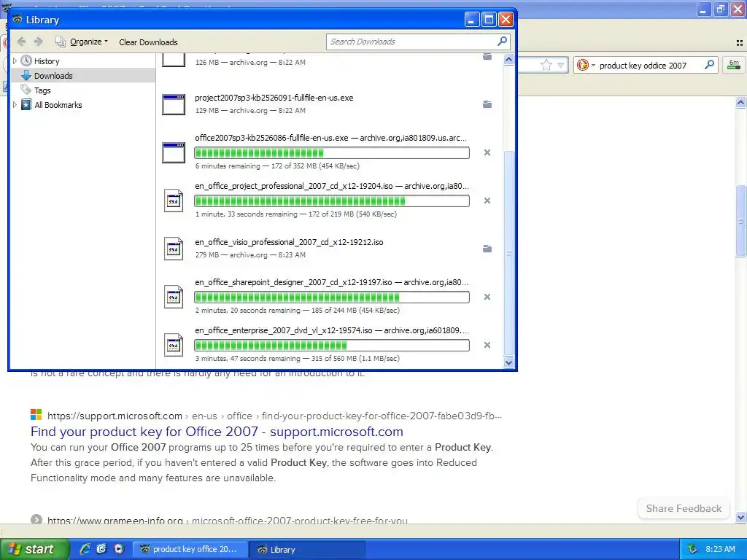747x560 pixels.
Task: Open containing folder for visio_professional iso
Action: tap(487, 249)
